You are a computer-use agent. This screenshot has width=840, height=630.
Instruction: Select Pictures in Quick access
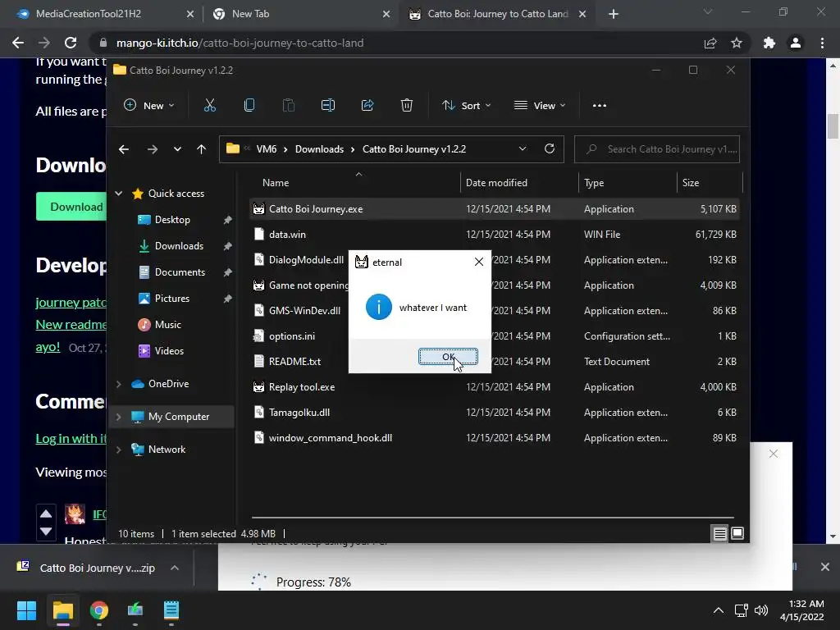pos(171,299)
